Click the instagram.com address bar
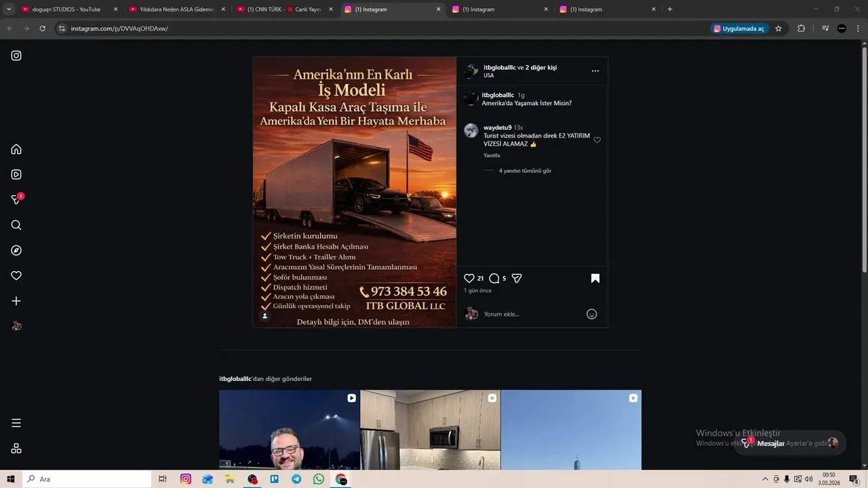868x488 pixels. pyautogui.click(x=380, y=28)
